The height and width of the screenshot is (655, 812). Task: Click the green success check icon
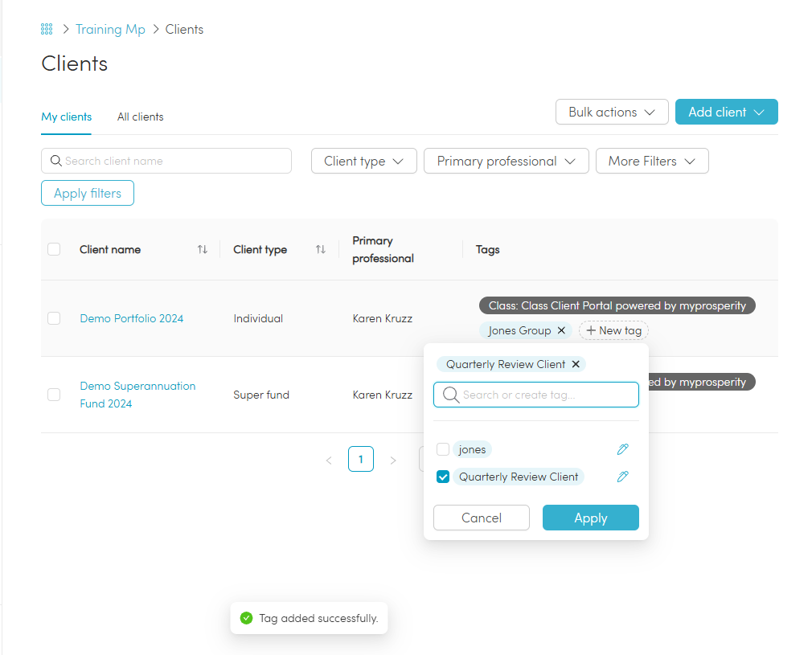(x=247, y=618)
